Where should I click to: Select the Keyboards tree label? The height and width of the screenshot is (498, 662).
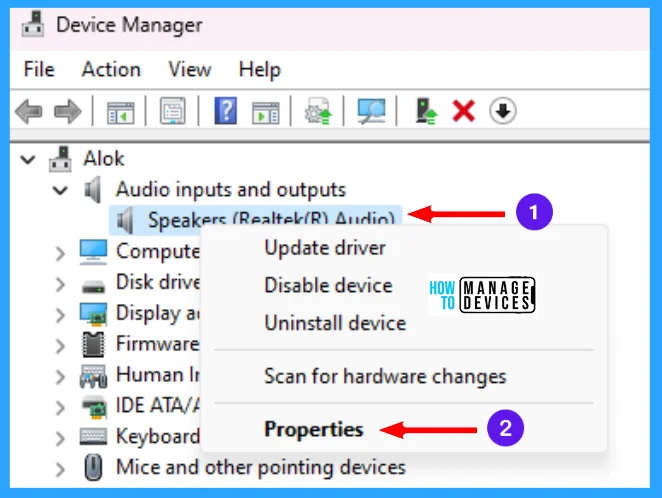click(157, 436)
